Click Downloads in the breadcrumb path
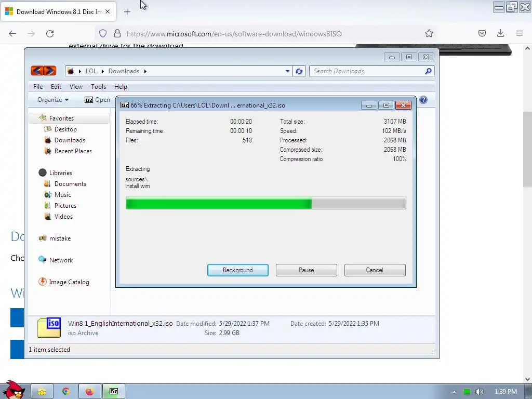The height and width of the screenshot is (399, 532). (124, 71)
